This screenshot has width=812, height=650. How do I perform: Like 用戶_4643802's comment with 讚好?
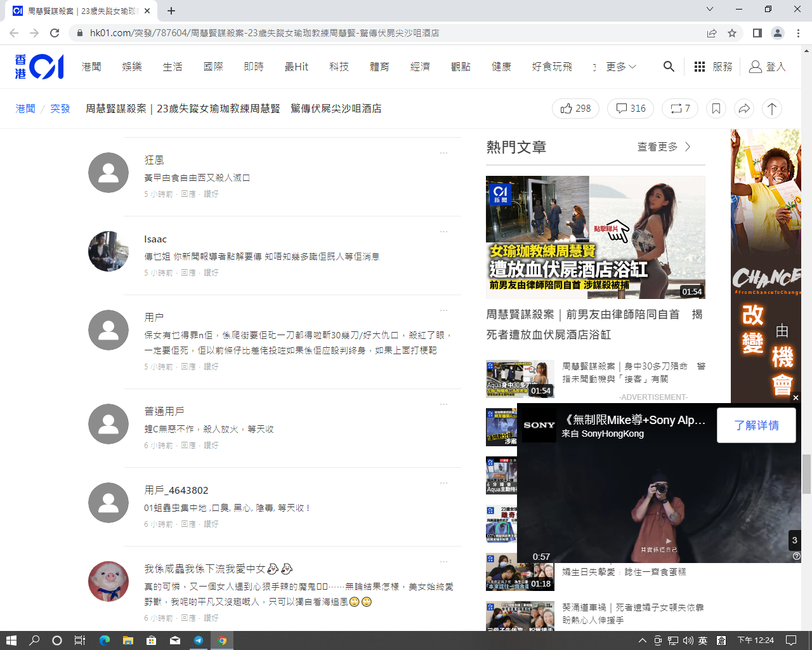211,524
